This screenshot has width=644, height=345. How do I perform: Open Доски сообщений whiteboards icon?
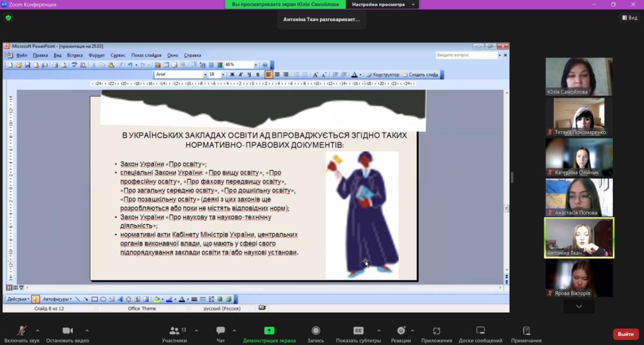pos(480,331)
